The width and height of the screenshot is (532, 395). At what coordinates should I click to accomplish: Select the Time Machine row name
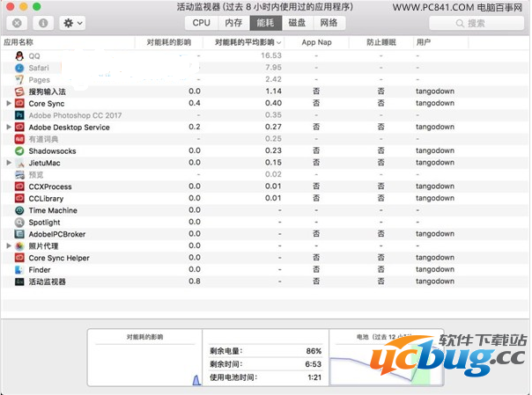tap(53, 210)
